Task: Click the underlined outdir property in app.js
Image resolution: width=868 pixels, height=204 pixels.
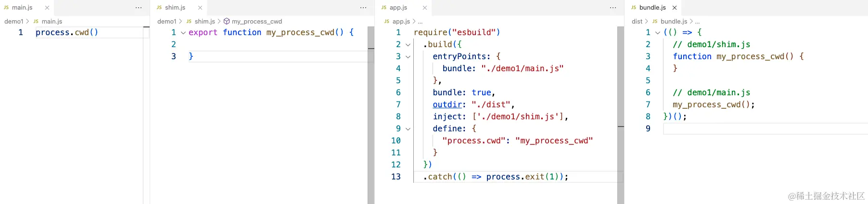Action: point(447,104)
